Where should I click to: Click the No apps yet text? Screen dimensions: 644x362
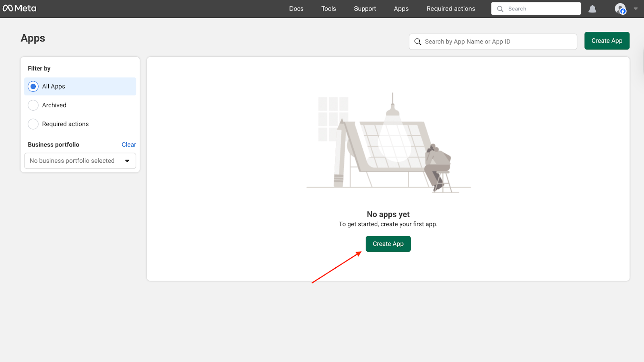(x=388, y=214)
